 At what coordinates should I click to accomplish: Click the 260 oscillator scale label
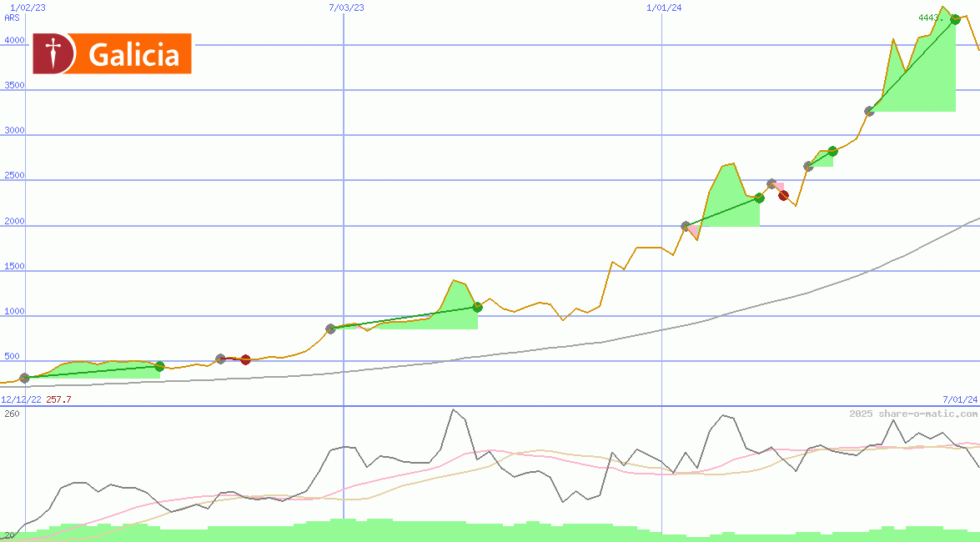point(13,414)
